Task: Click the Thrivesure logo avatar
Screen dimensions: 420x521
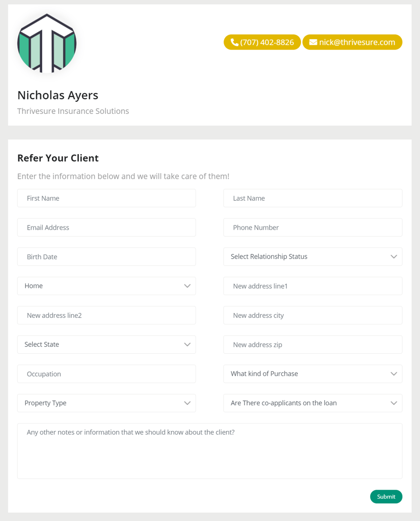Action: coord(47,43)
